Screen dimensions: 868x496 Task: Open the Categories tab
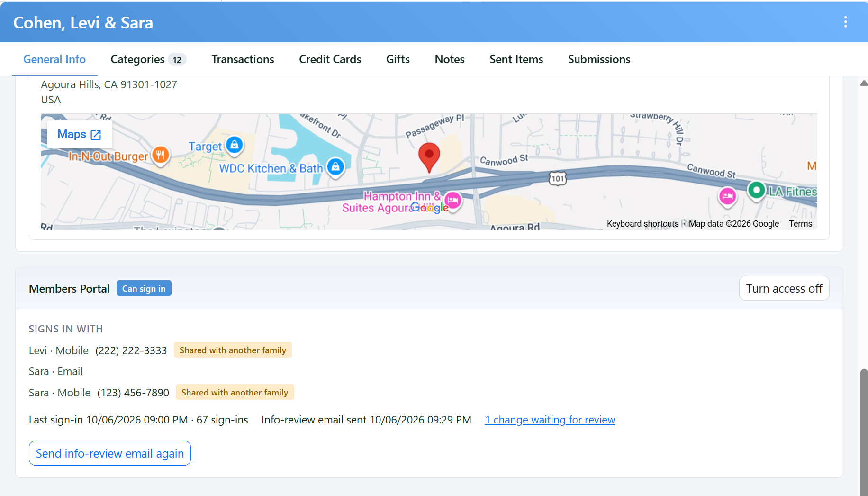(148, 59)
